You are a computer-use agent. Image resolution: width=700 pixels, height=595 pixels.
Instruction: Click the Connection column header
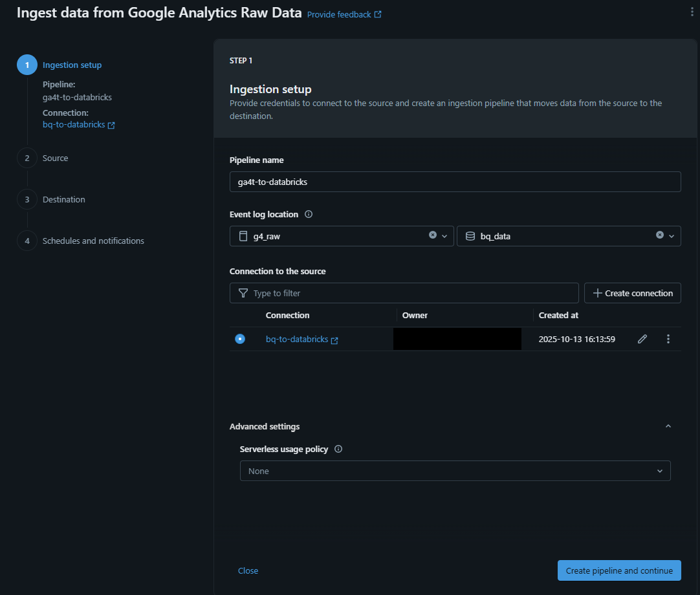(287, 315)
